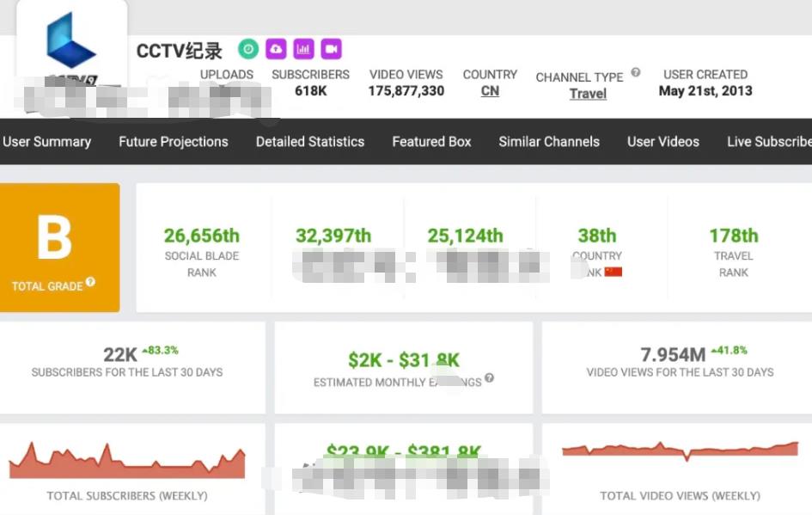Click the purple video camera icon
The height and width of the screenshot is (515, 812).
click(x=332, y=49)
